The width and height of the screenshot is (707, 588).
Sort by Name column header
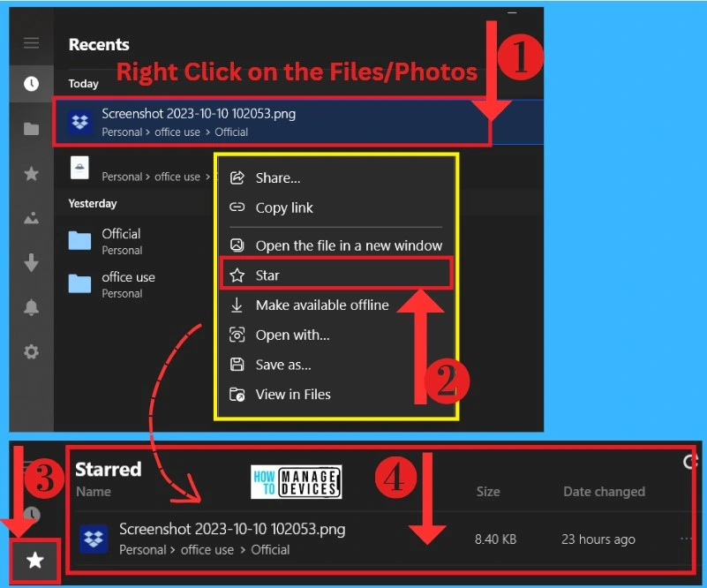94,492
